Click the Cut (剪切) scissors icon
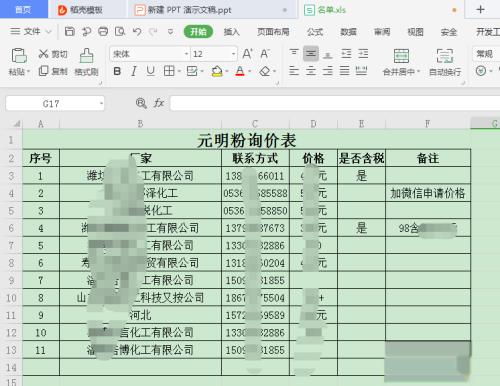The width and height of the screenshot is (500, 386). pyautogui.click(x=44, y=54)
